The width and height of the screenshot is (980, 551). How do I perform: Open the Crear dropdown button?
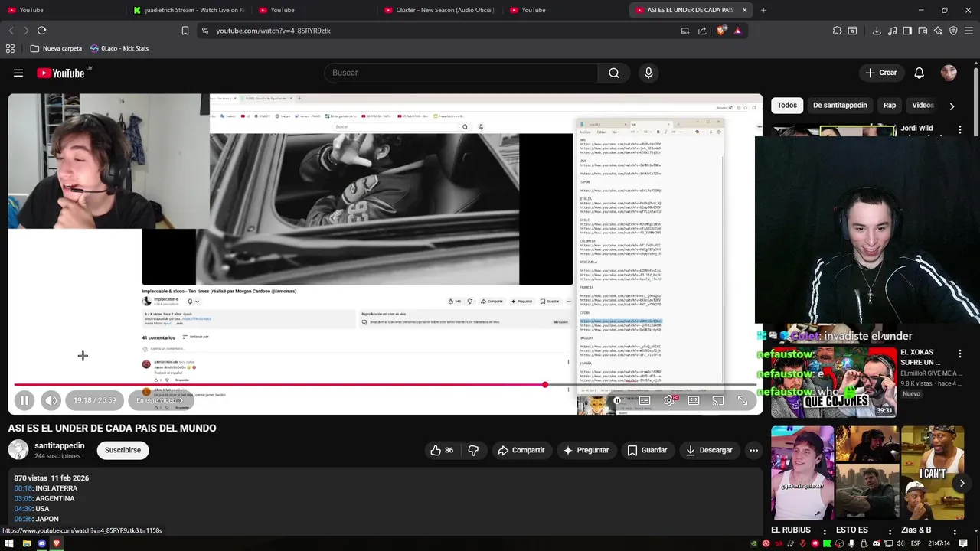coord(880,73)
